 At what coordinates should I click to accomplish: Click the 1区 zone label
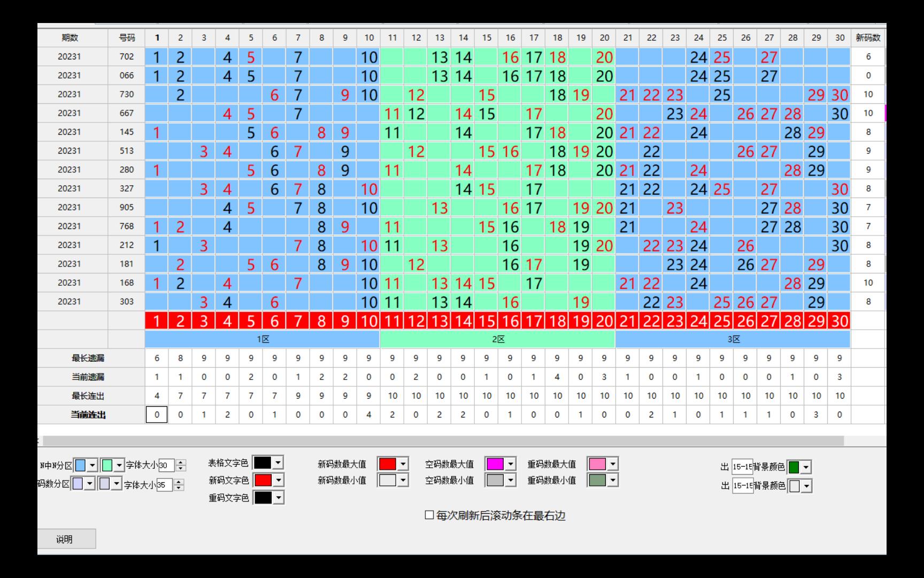pos(263,339)
